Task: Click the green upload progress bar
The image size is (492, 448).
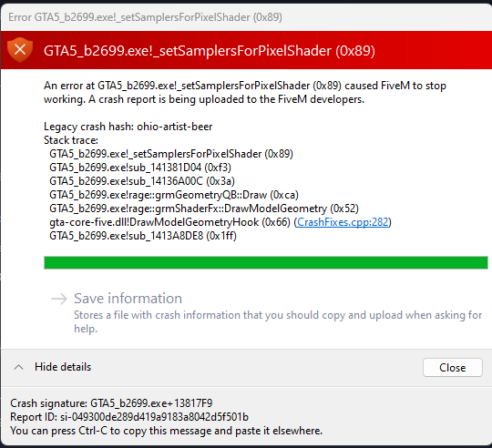Action: (266, 263)
